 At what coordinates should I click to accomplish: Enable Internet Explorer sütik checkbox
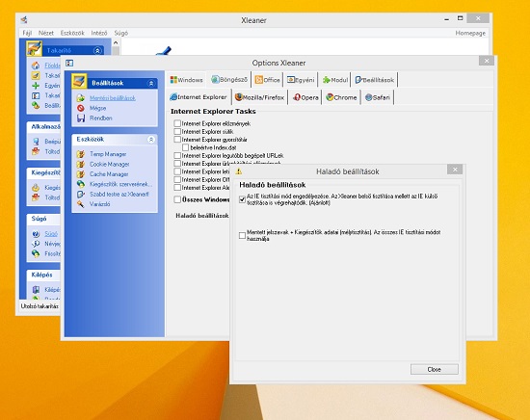click(177, 131)
